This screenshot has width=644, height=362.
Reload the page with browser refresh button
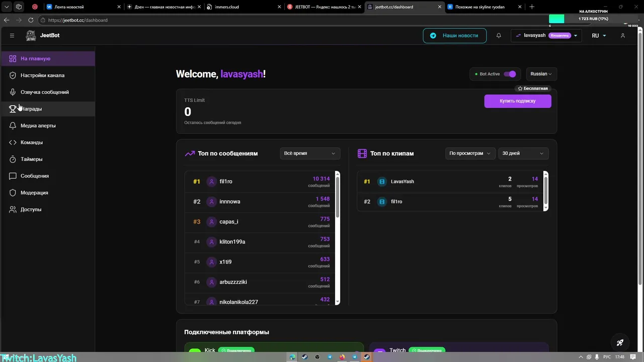31,20
